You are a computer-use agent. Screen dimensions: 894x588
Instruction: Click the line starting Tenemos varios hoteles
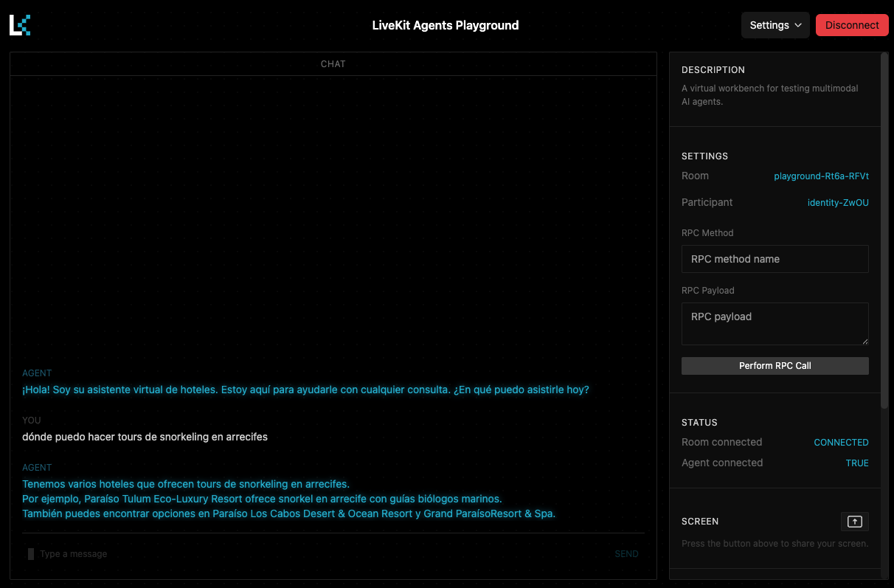tap(186, 484)
